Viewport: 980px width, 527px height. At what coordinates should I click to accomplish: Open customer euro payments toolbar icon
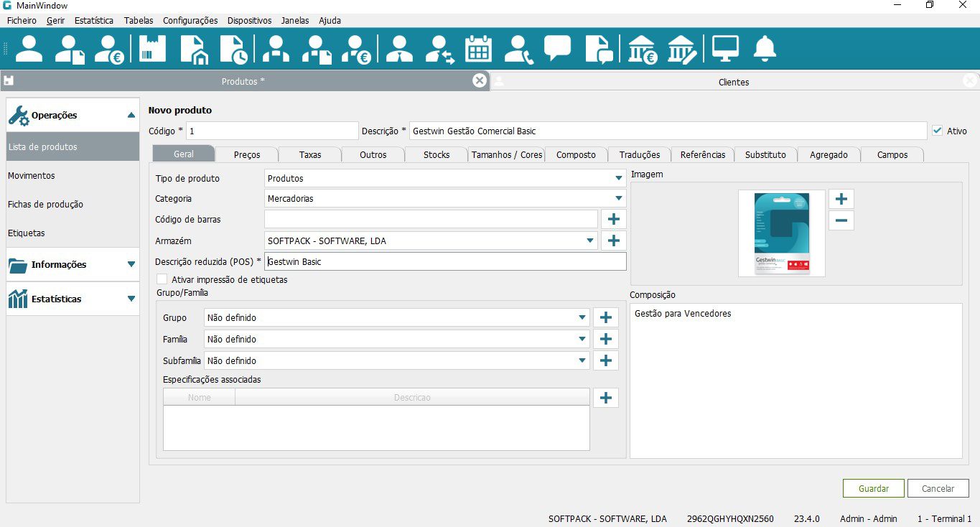pyautogui.click(x=110, y=49)
